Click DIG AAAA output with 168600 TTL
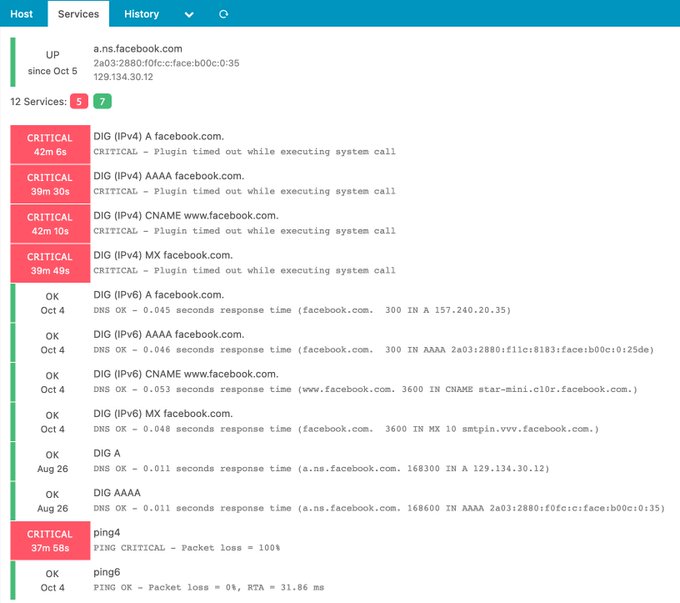The width and height of the screenshot is (680, 603). point(379,508)
